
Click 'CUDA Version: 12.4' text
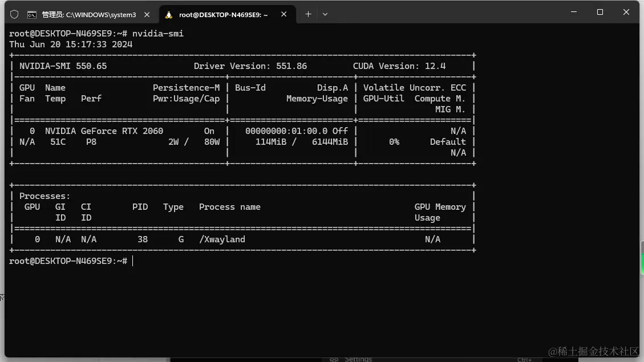[399, 66]
